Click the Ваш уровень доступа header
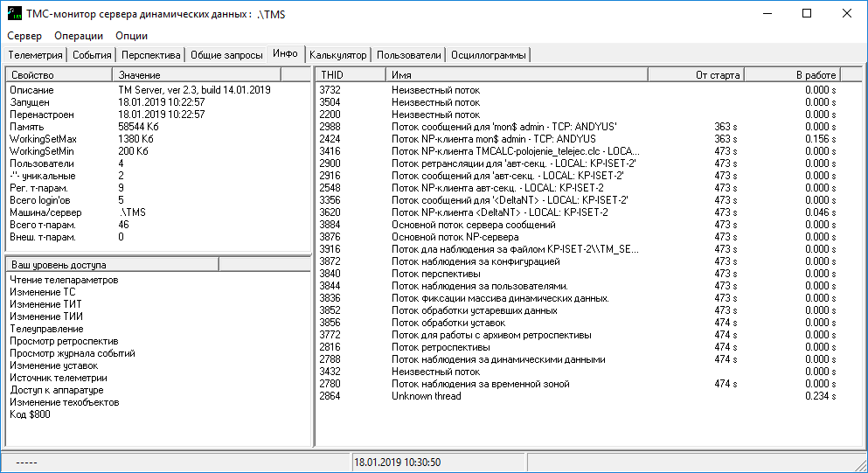This screenshot has height=473, width=868. point(111,264)
